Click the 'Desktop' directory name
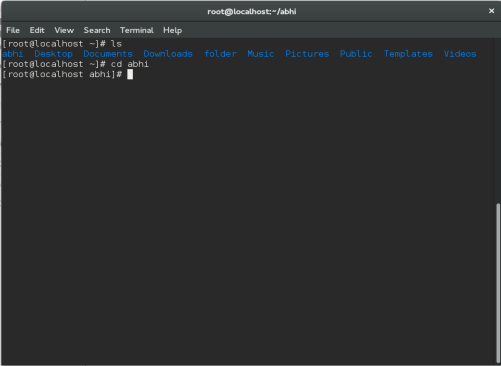The height and width of the screenshot is (366, 501). tap(53, 54)
